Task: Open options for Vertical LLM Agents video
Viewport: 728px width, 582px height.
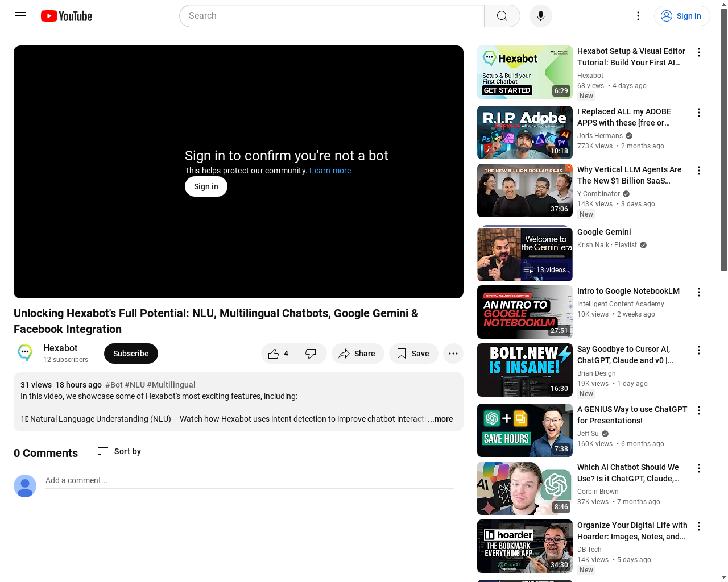Action: [x=699, y=171]
